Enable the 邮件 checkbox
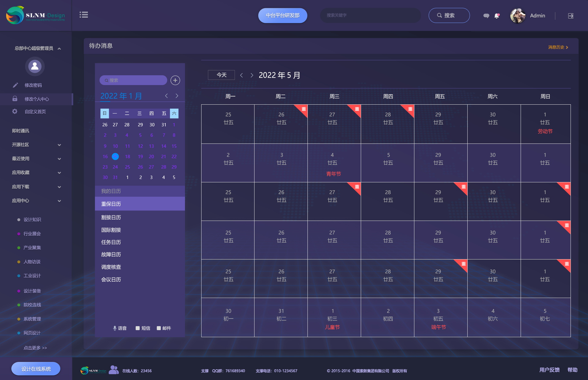This screenshot has width=588, height=380. point(159,328)
